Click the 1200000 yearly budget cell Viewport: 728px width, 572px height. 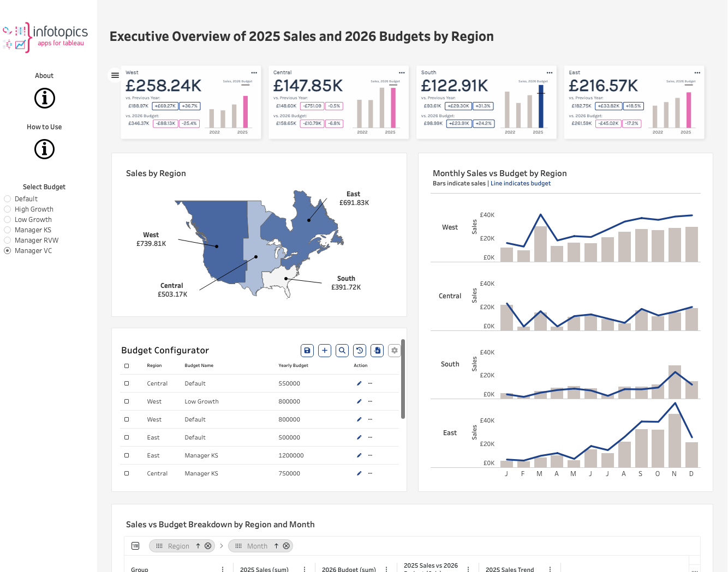point(291,456)
